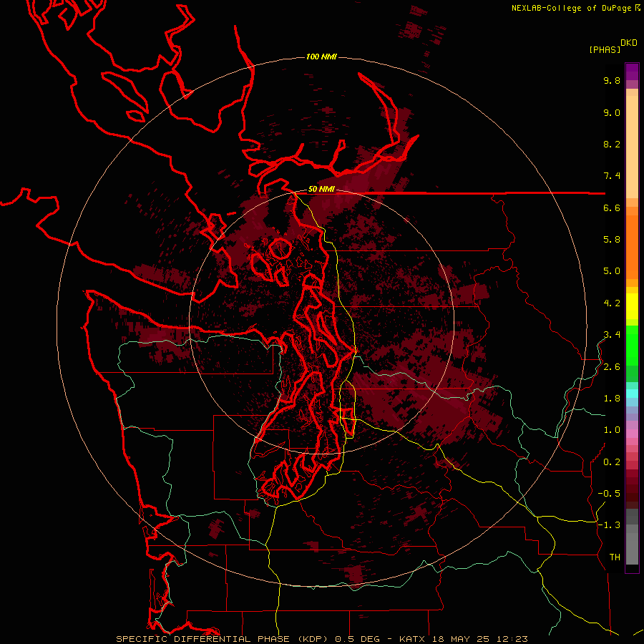
Task: Pick the bright green legend color band
Action: (x=632, y=345)
